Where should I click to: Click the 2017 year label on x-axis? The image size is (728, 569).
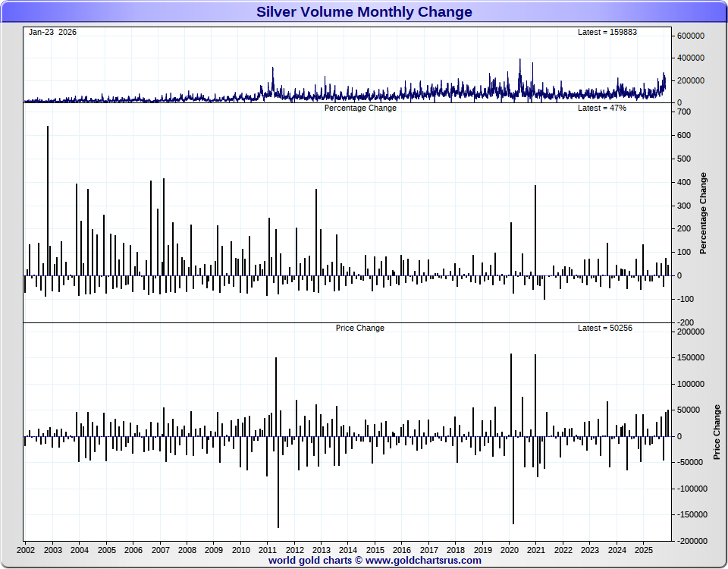(x=429, y=551)
